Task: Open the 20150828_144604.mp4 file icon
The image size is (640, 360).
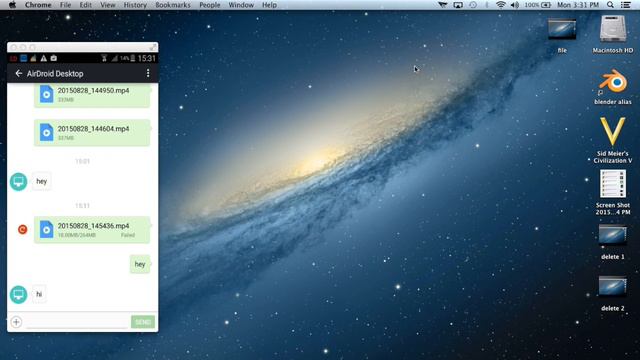Action: click(x=47, y=132)
